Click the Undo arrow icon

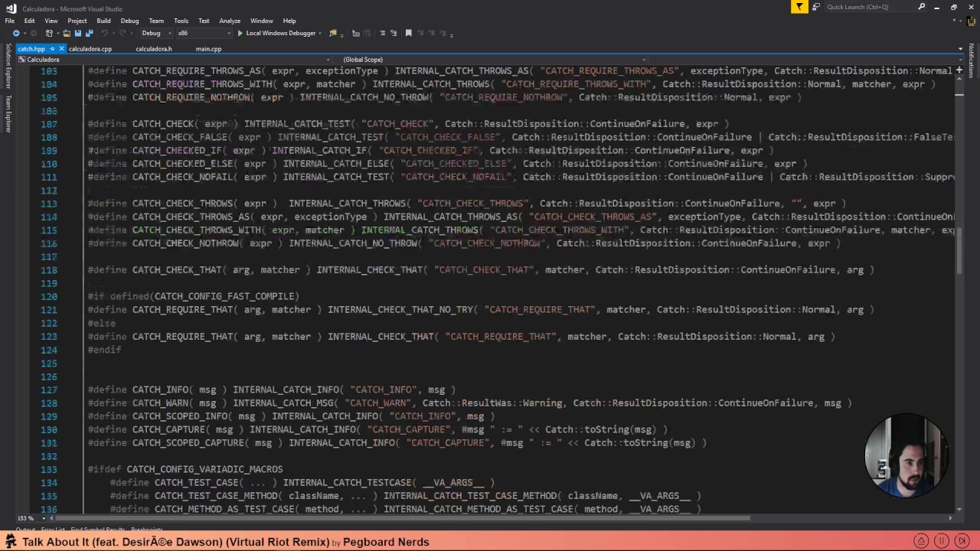104,34
